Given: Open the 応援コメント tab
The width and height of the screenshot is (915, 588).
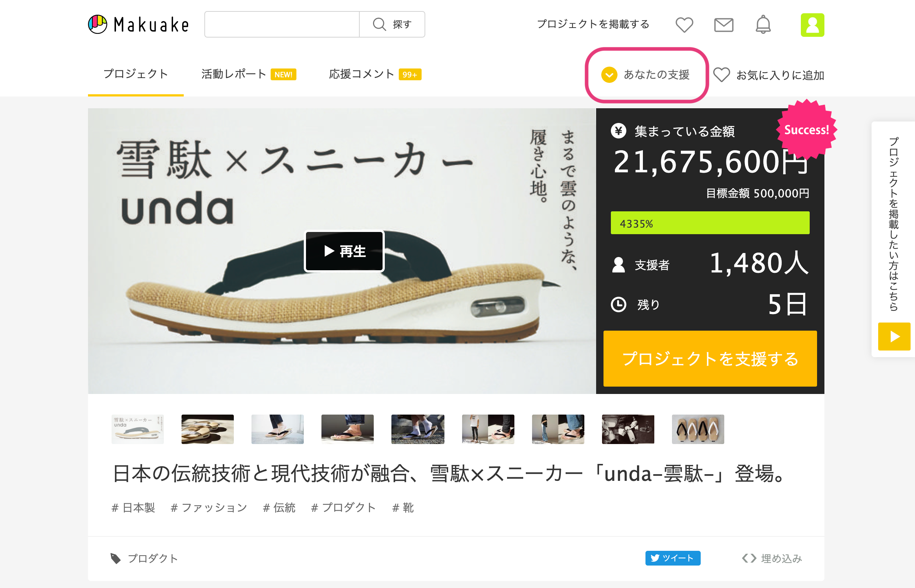Looking at the screenshot, I should 361,74.
